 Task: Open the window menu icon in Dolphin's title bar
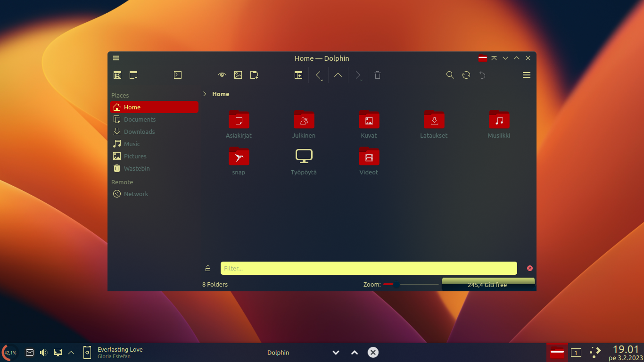point(116,58)
